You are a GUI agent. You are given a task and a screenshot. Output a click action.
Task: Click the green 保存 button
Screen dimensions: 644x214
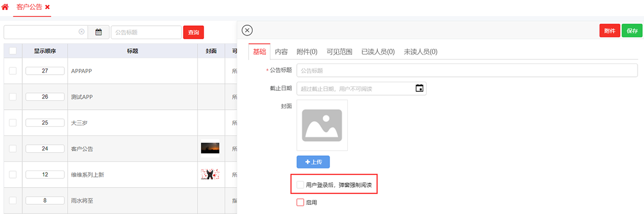click(x=632, y=31)
